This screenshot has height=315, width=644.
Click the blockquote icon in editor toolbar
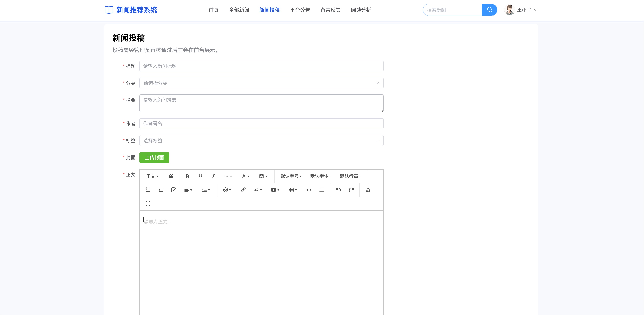click(171, 176)
